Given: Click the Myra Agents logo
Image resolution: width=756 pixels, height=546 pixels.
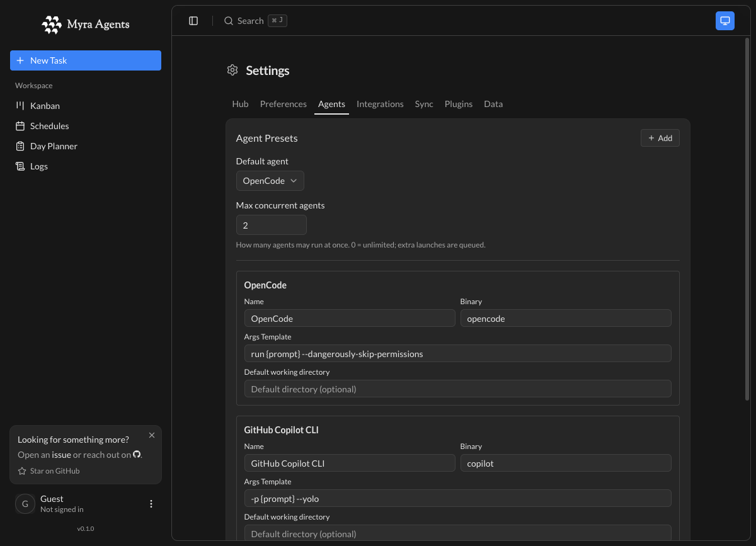Looking at the screenshot, I should pyautogui.click(x=85, y=25).
